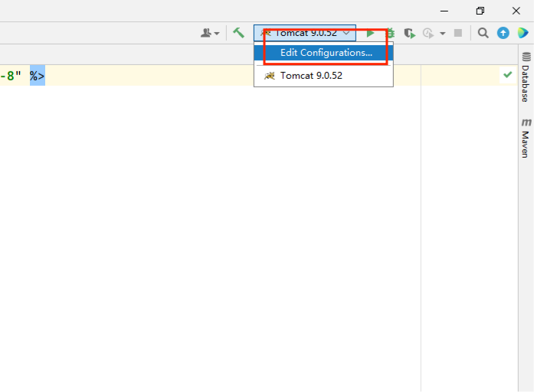Choose Tomcat 9.0.52 from the dropdown list
The image size is (534, 392).
coord(323,76)
